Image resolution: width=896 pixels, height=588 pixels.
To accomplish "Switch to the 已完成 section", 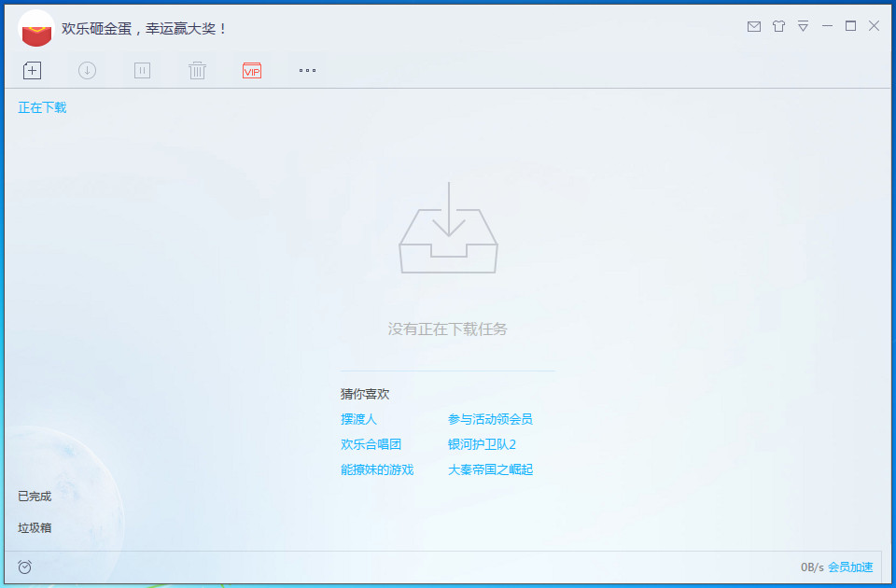I will [x=34, y=497].
